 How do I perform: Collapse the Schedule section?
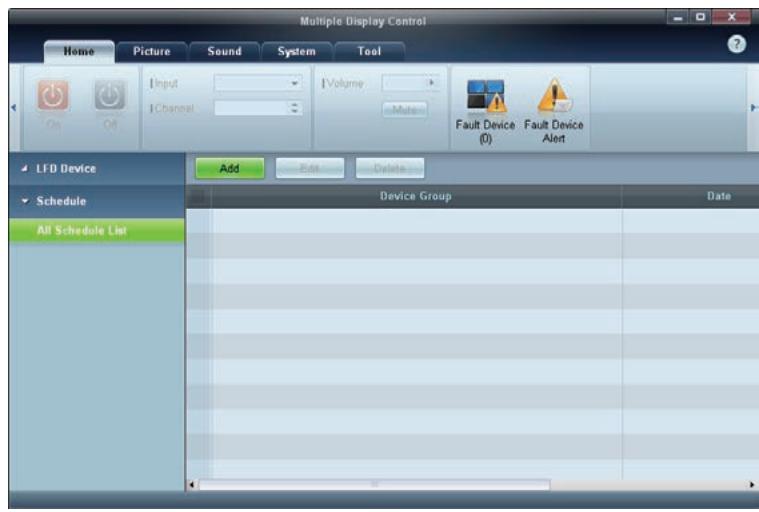[97, 201]
